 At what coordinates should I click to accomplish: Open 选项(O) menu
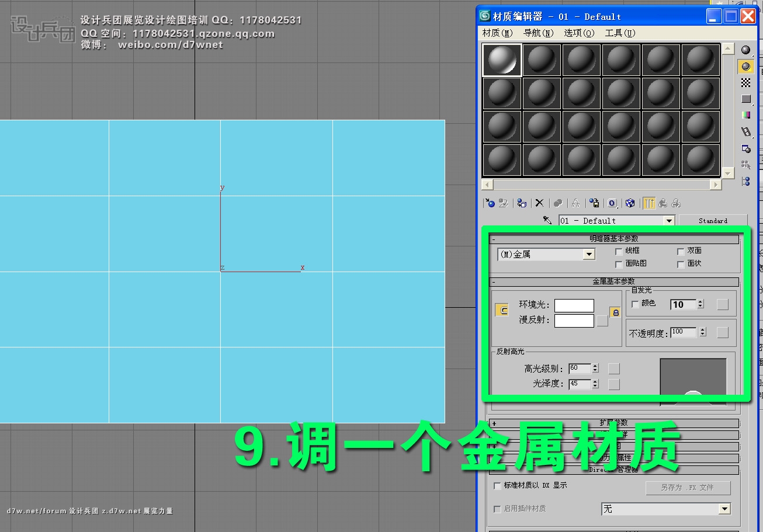[x=579, y=33]
